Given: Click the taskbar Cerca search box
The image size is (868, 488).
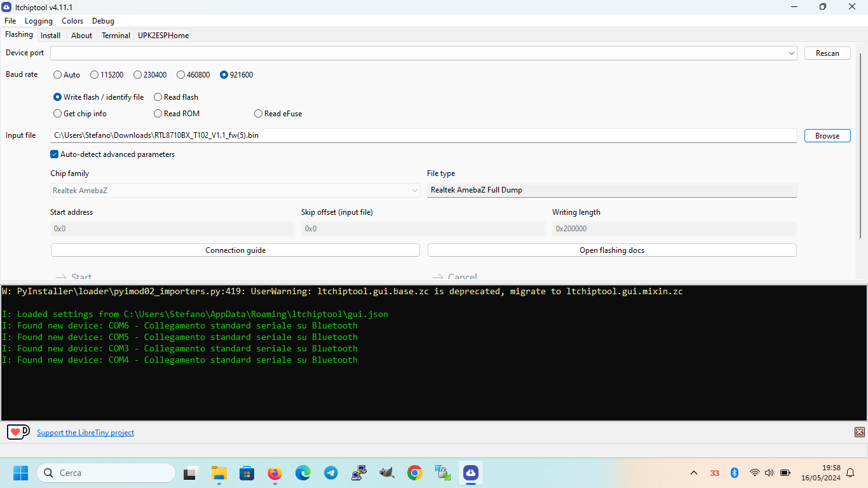Looking at the screenshot, I should pyautogui.click(x=106, y=473).
